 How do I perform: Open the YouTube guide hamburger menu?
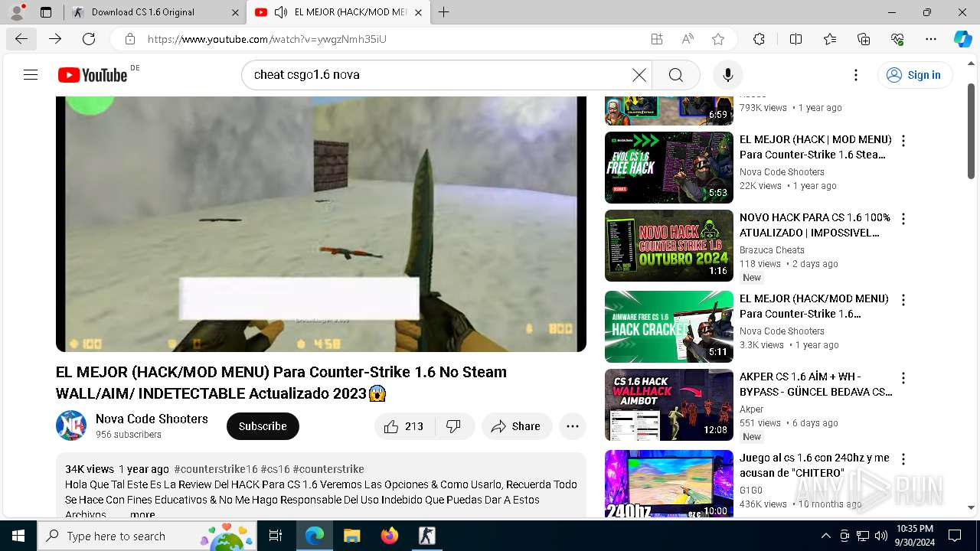pos(31,75)
